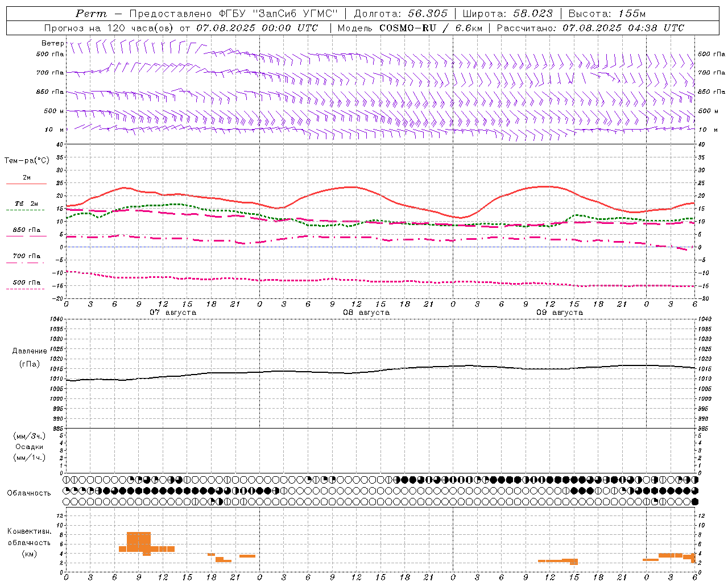Select "Рассчитано: 07.08.2025 04:38 UTC" computed time

pyautogui.click(x=590, y=28)
